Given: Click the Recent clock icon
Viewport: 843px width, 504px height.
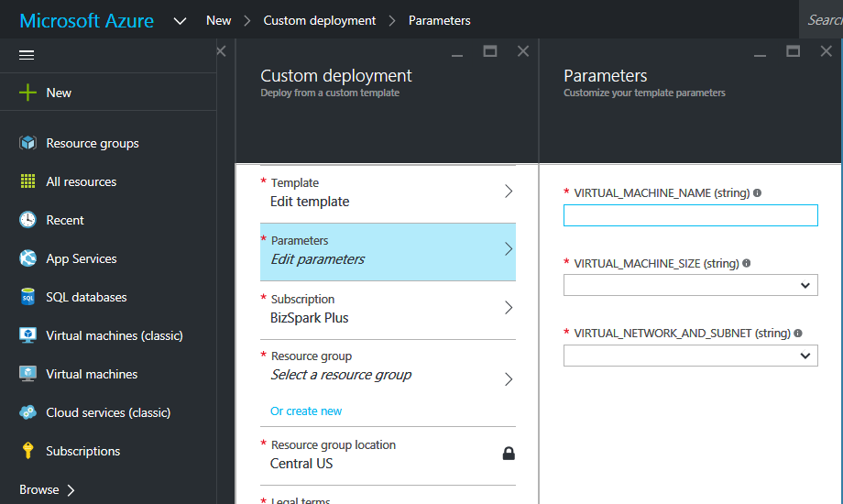Looking at the screenshot, I should pyautogui.click(x=28, y=220).
